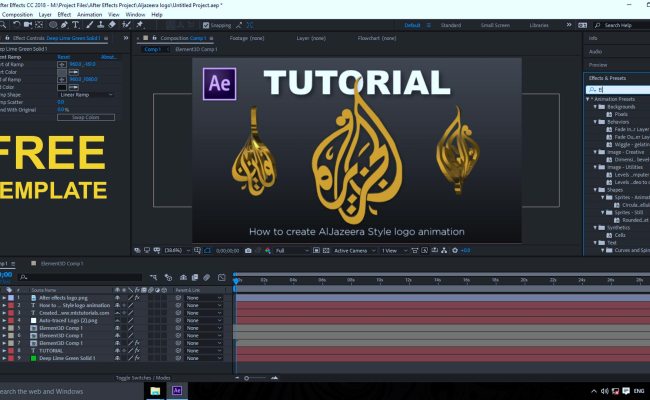
Task: Switch to Element3D Comp 1 timeline tab
Action: click(62, 264)
